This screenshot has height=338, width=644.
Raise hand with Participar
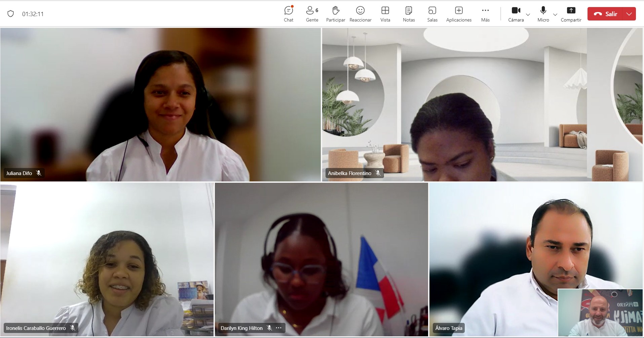(335, 14)
